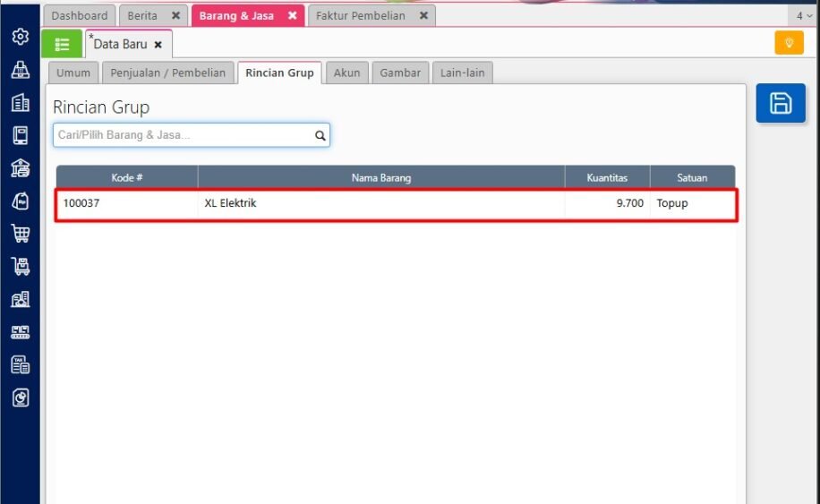Click the Cari/Pilih Barang & Jasa field

coord(183,135)
